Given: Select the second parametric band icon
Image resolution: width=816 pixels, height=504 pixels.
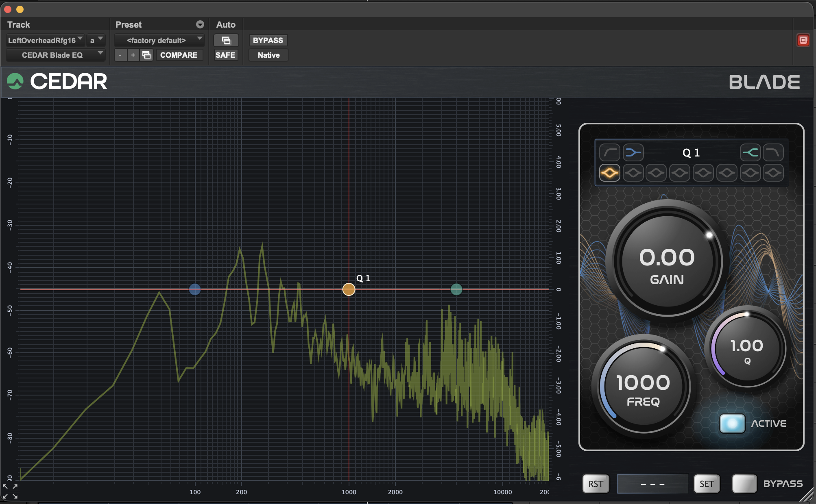Looking at the screenshot, I should 633,173.
